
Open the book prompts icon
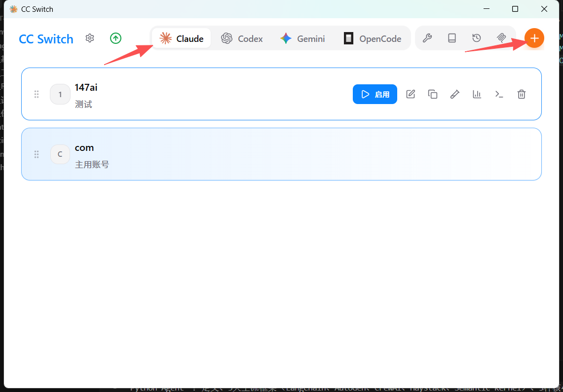(452, 38)
